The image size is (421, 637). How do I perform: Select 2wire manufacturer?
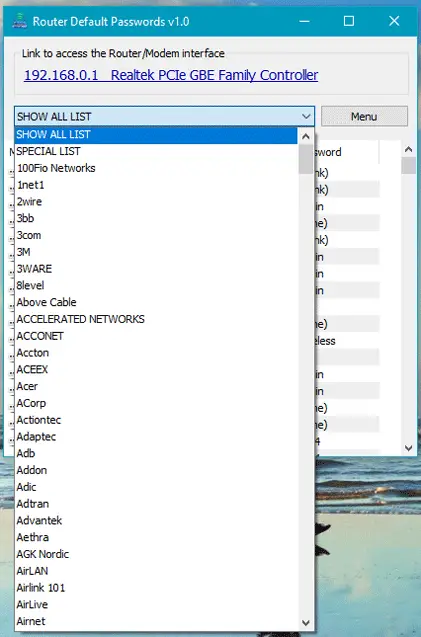[x=156, y=202]
